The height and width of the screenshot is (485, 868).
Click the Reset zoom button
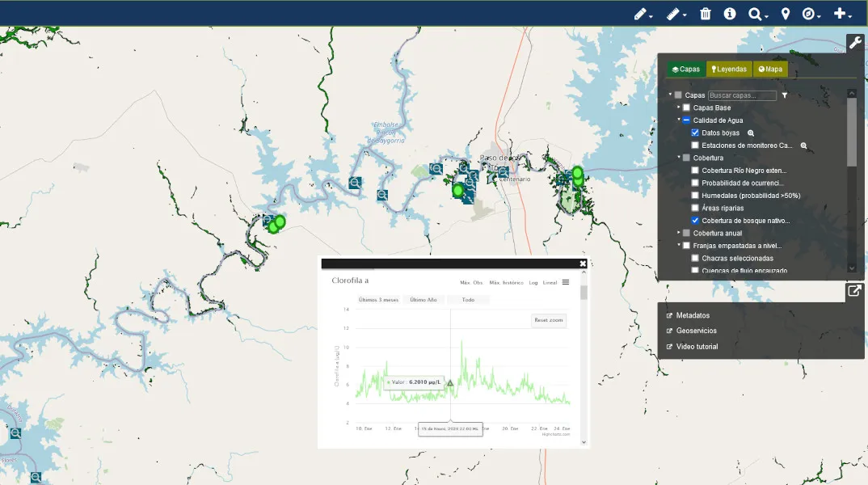coord(549,320)
